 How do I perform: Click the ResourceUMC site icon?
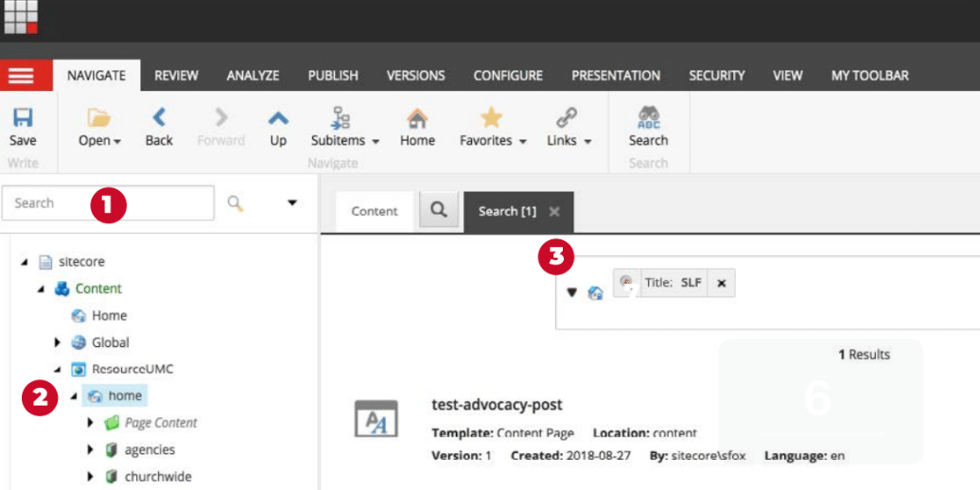79,369
